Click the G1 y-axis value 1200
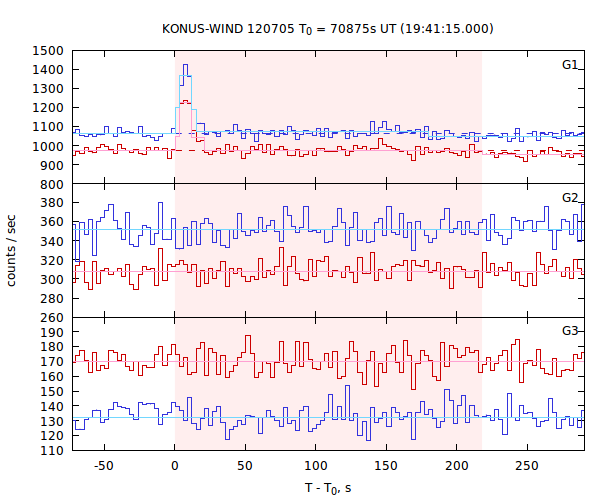Screen dimensions: 600x500 [48, 108]
